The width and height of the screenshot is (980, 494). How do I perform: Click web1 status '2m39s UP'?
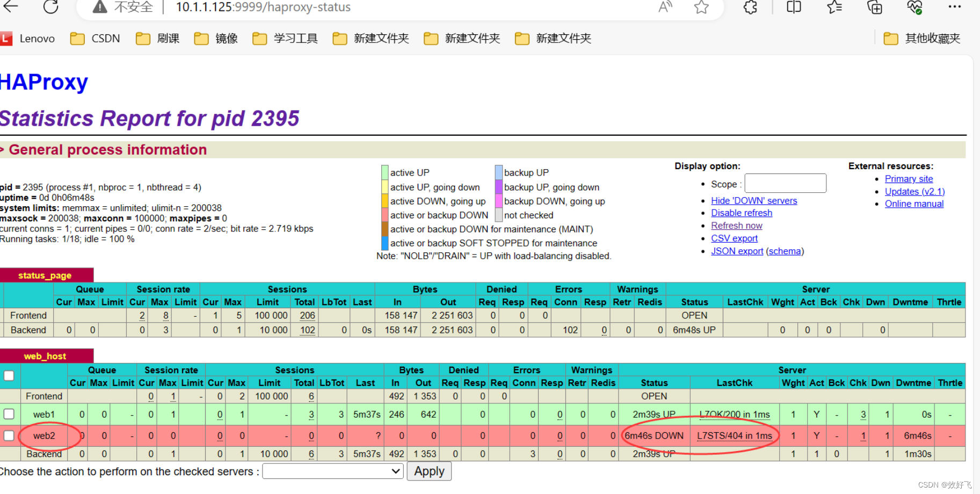click(x=654, y=415)
